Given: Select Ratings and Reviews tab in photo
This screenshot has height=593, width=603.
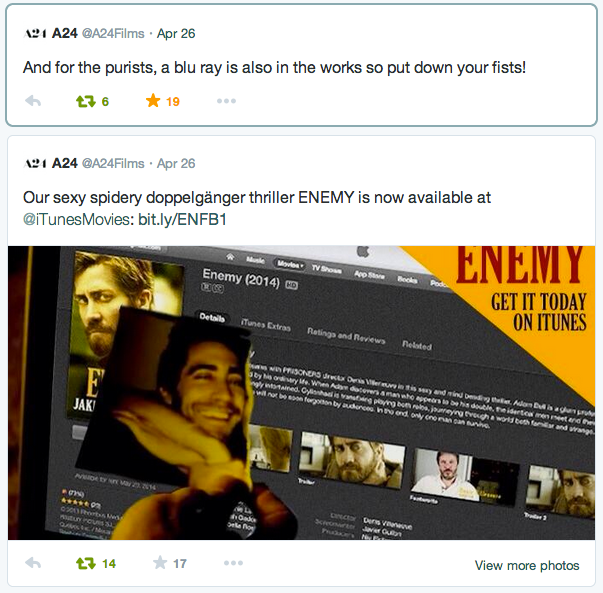Looking at the screenshot, I should click(x=346, y=336).
